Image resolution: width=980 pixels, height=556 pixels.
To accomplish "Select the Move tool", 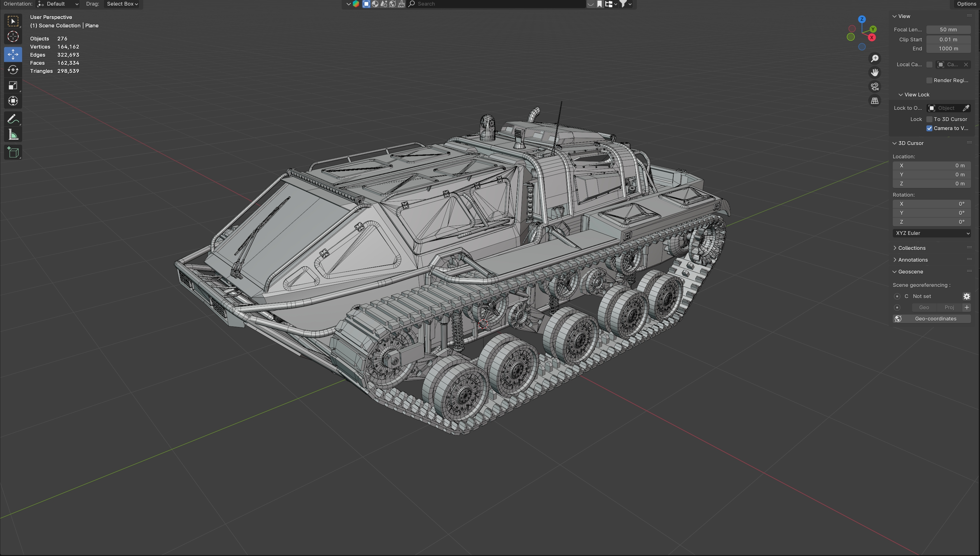I will pos(13,54).
